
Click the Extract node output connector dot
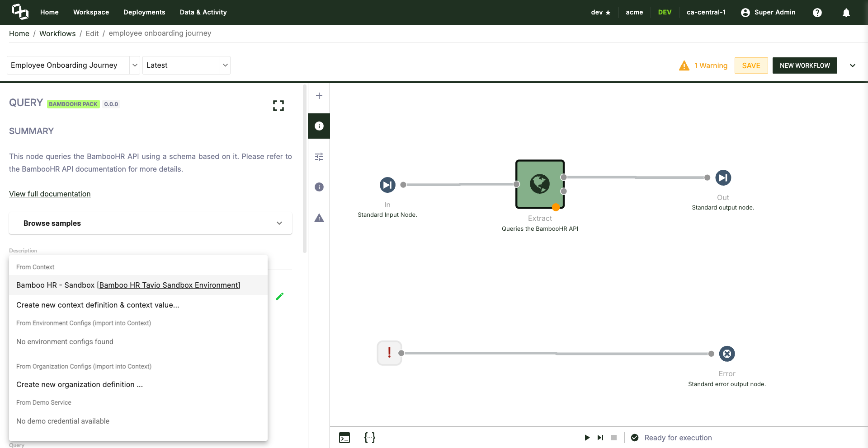tap(563, 177)
